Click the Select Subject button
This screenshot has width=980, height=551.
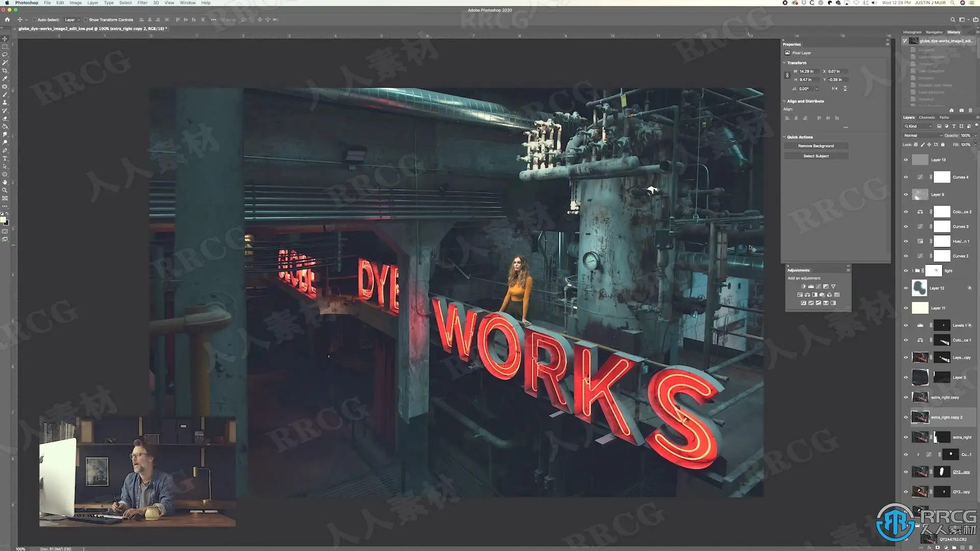[816, 156]
